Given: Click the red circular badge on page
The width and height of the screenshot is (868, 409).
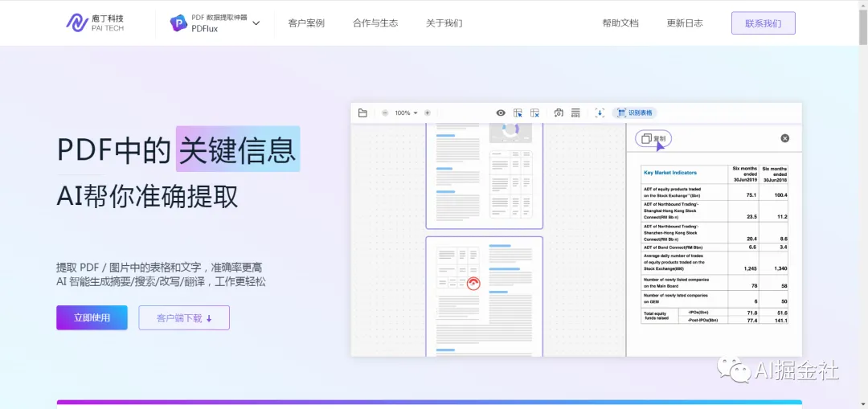Looking at the screenshot, I should tap(473, 284).
